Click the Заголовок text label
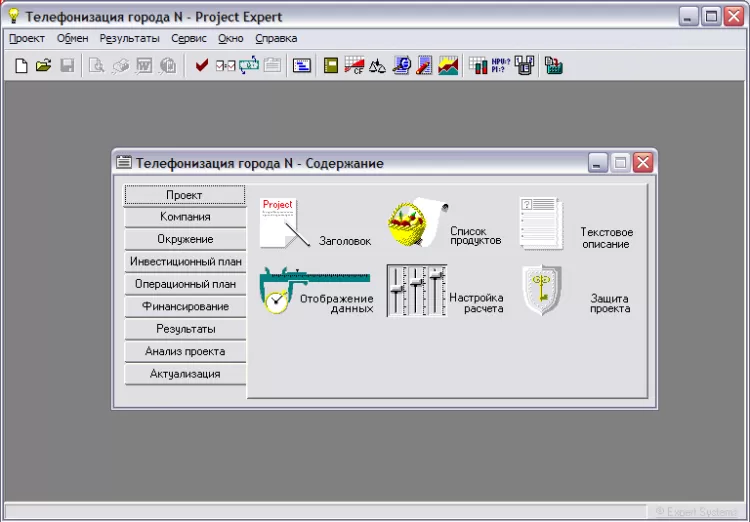Viewport: 750px width, 522px height. (345, 241)
